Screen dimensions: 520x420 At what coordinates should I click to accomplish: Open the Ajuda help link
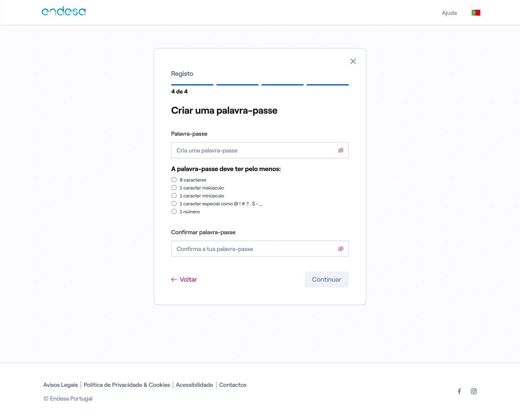pyautogui.click(x=449, y=13)
